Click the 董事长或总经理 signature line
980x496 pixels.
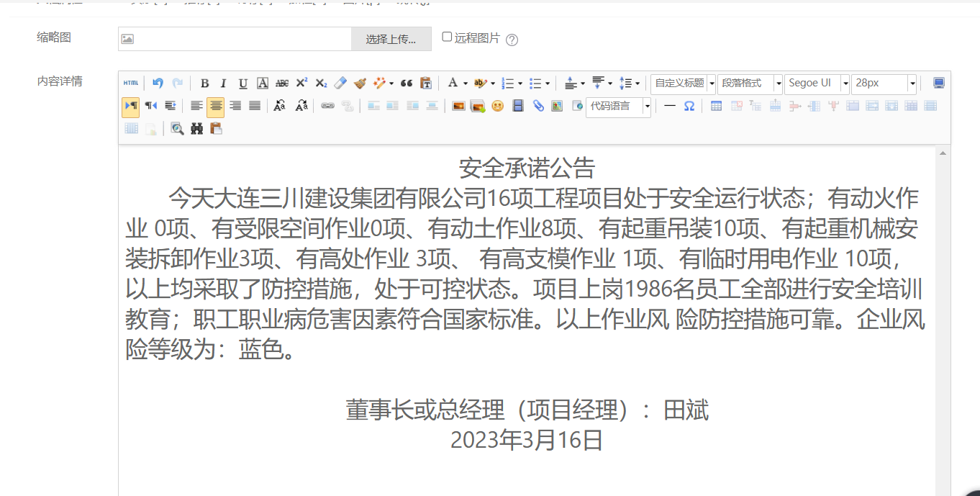click(527, 410)
